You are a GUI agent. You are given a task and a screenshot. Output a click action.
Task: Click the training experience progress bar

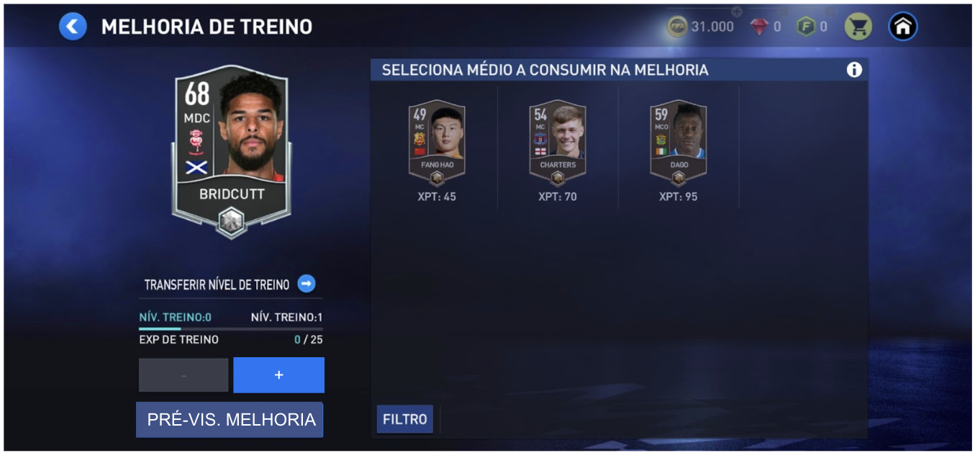pos(231,328)
